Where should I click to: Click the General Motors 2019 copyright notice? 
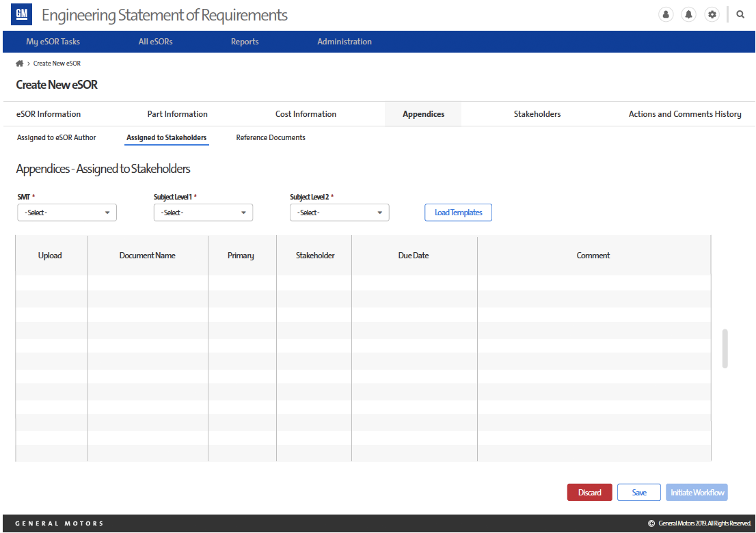coord(699,523)
